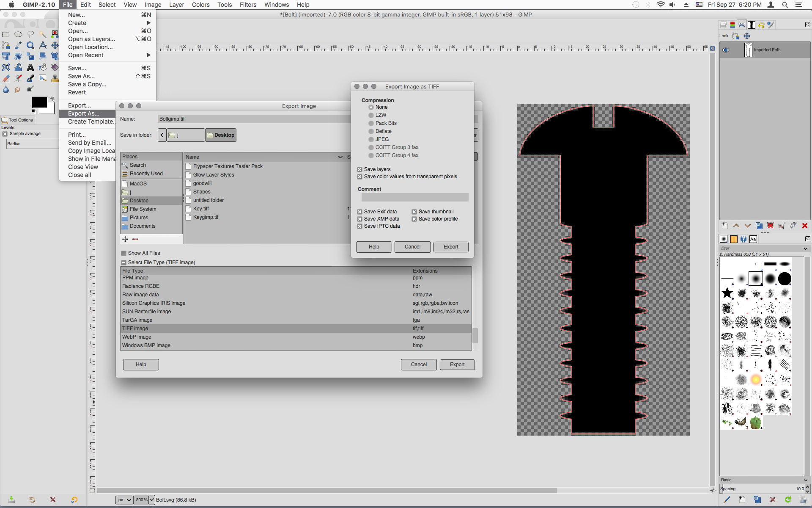Hide the Imported Path with eye icon
The height and width of the screenshot is (508, 812).
click(726, 50)
